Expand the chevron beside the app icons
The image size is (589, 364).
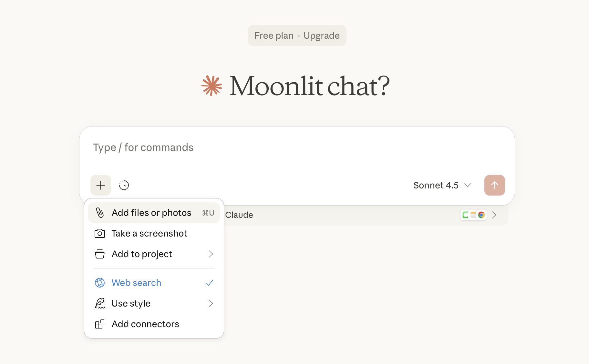(494, 215)
